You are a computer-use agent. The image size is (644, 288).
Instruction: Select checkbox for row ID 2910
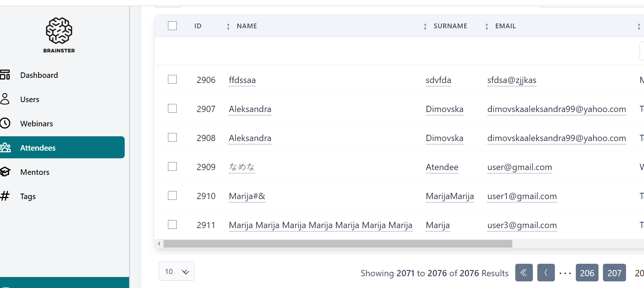(172, 196)
